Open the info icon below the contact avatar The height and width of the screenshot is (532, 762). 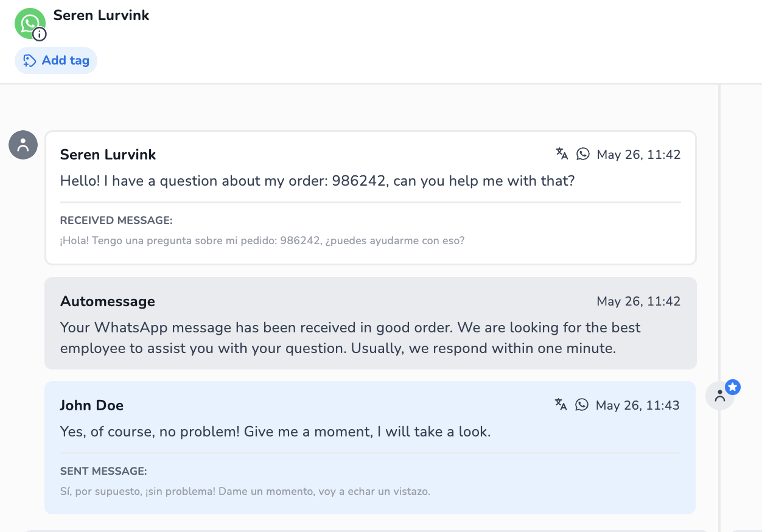[39, 35]
